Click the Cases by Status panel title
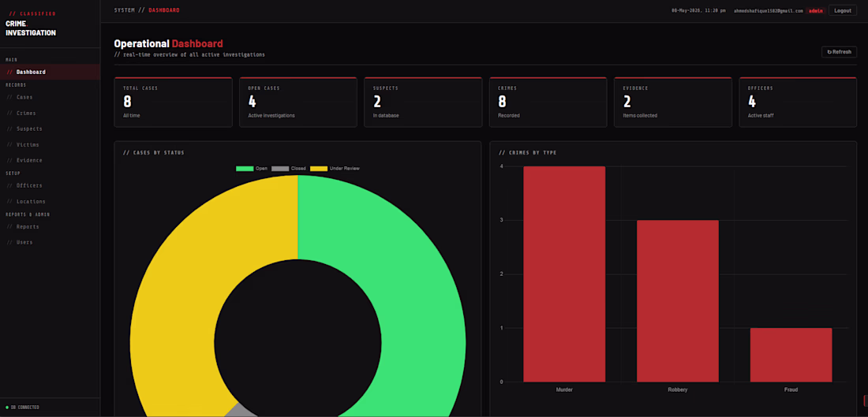The width and height of the screenshot is (868, 417). tap(153, 153)
